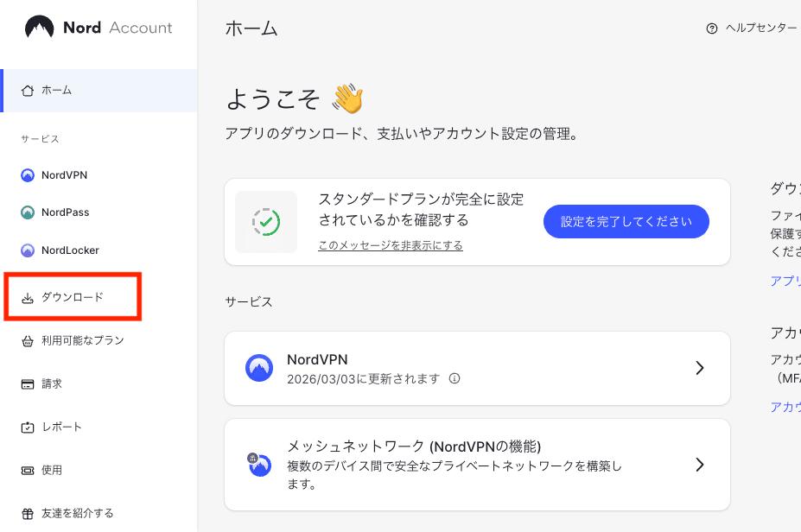This screenshot has height=532, width=801.
Task: Click the Nord mountain logo icon
Action: click(x=40, y=27)
